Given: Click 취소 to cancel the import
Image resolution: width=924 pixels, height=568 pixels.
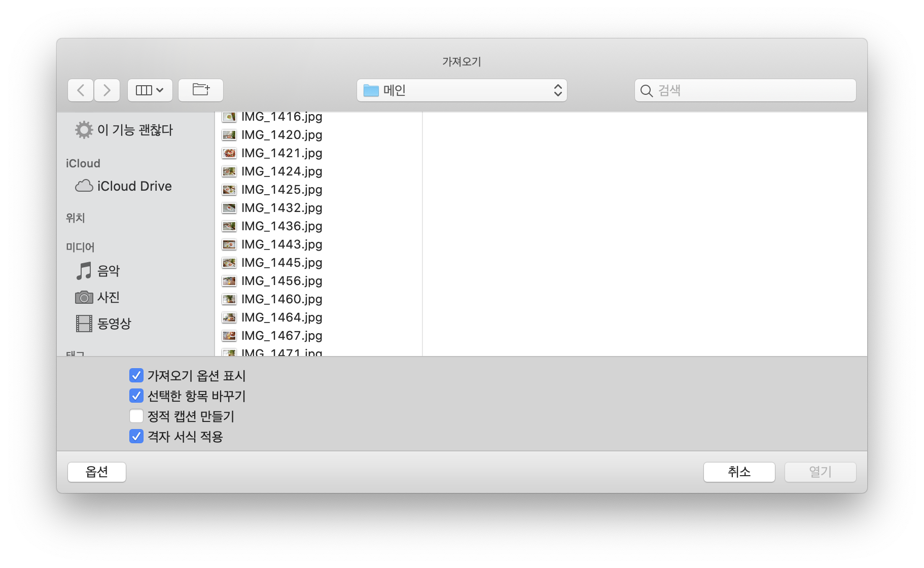Looking at the screenshot, I should tap(739, 472).
